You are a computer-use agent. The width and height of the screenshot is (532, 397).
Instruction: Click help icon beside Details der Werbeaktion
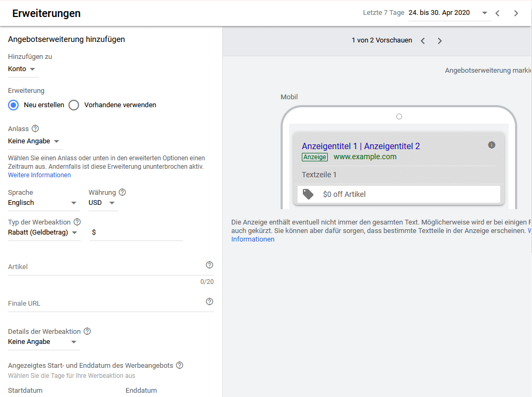(x=87, y=331)
